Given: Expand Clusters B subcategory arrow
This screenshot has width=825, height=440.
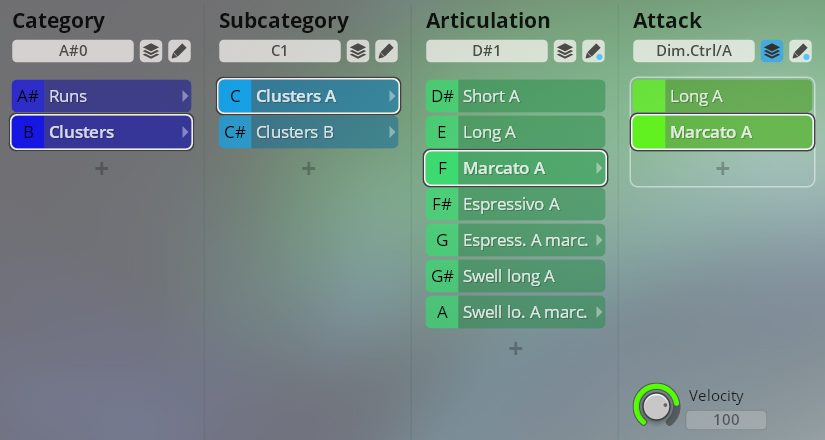Looking at the screenshot, I should (x=392, y=132).
